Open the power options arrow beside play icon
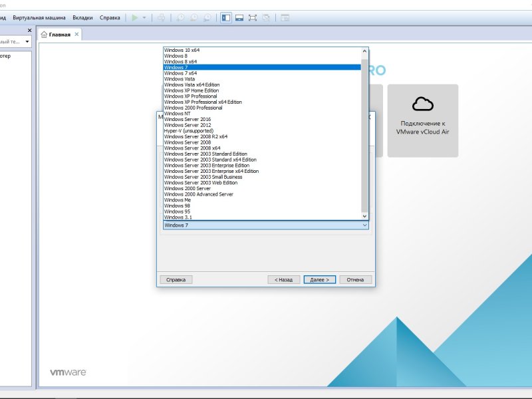532x399 pixels. point(144,18)
